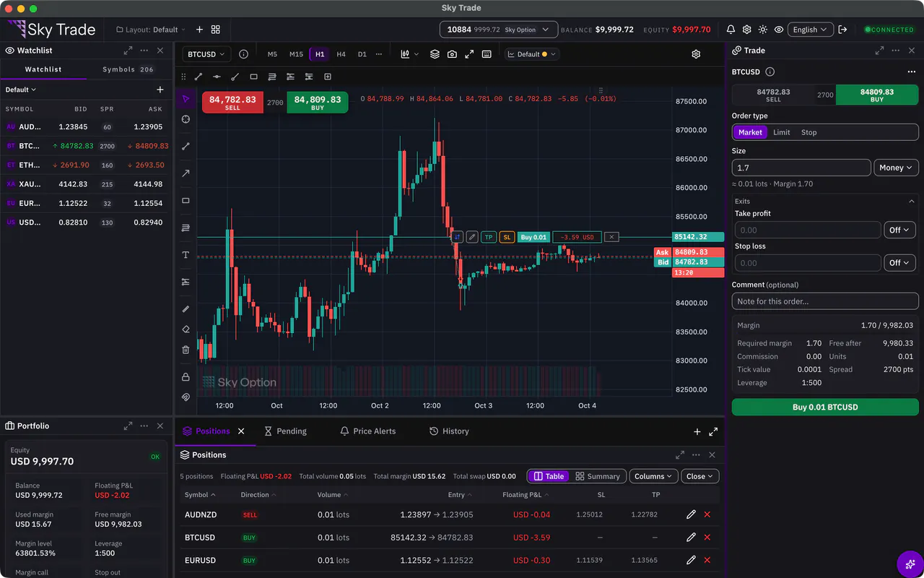The image size is (924, 578).
Task: Click the lock drawings icon
Action: (186, 377)
